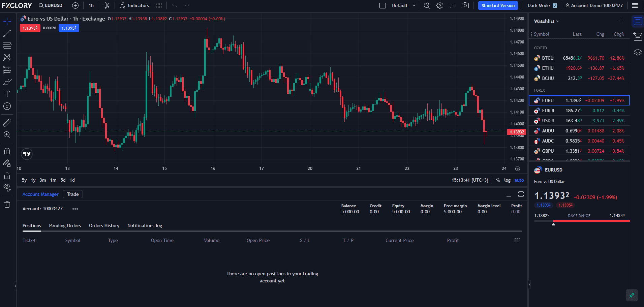Open Account Demo 10003427 menu
The width and height of the screenshot is (644, 307).
594,5
